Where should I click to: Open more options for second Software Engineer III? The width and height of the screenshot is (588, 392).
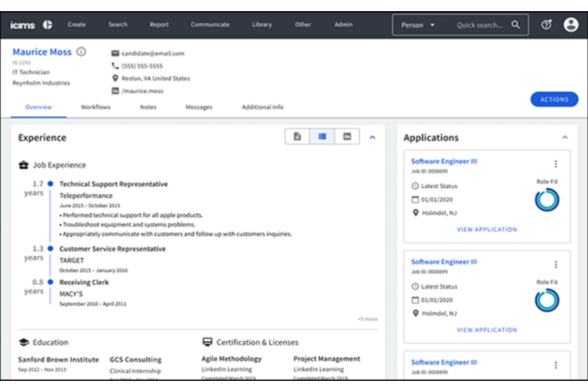tap(555, 265)
